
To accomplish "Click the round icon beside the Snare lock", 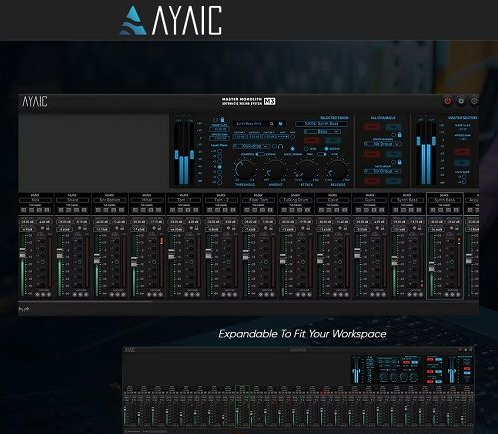I will click(x=80, y=228).
